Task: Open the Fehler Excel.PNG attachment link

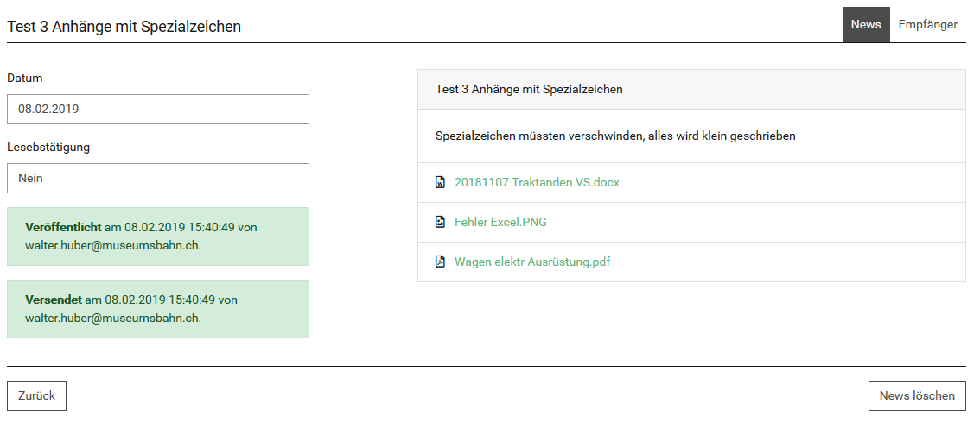Action: pos(500,222)
